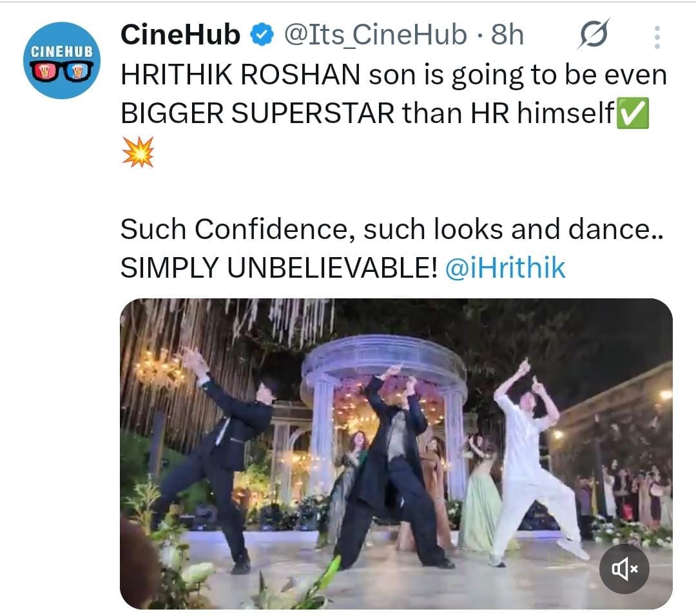Click the 8h timestamp
The width and height of the screenshot is (696, 616).
(x=507, y=34)
